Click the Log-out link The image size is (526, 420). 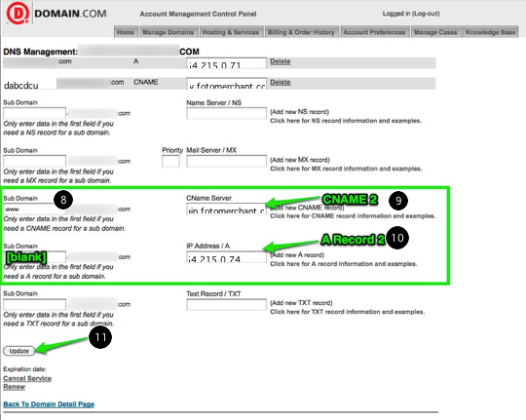426,14
